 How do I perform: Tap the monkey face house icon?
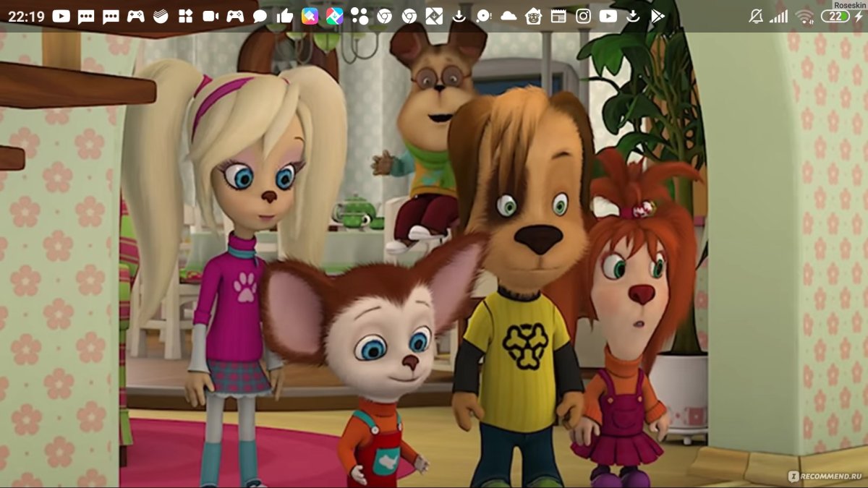click(533, 16)
